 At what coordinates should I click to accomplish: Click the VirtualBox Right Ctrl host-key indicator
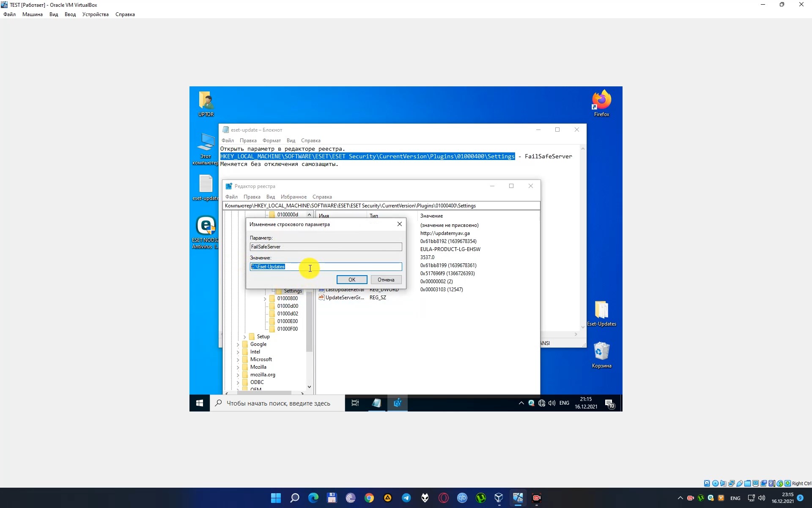tap(801, 483)
